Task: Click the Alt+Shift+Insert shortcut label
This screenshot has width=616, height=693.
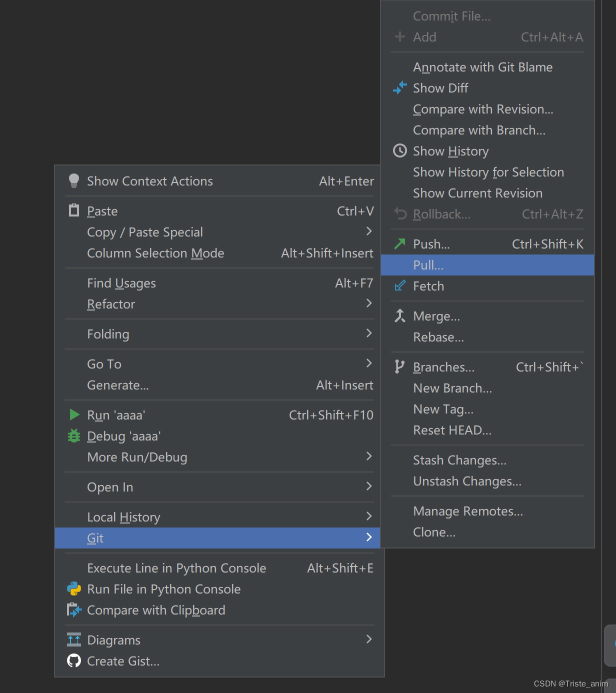Action: pyautogui.click(x=327, y=253)
